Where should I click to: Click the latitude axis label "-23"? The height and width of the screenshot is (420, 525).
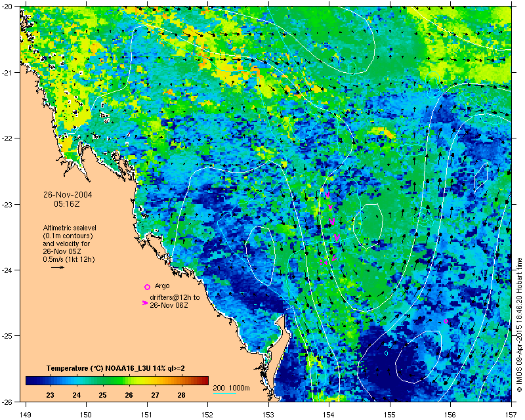point(7,204)
